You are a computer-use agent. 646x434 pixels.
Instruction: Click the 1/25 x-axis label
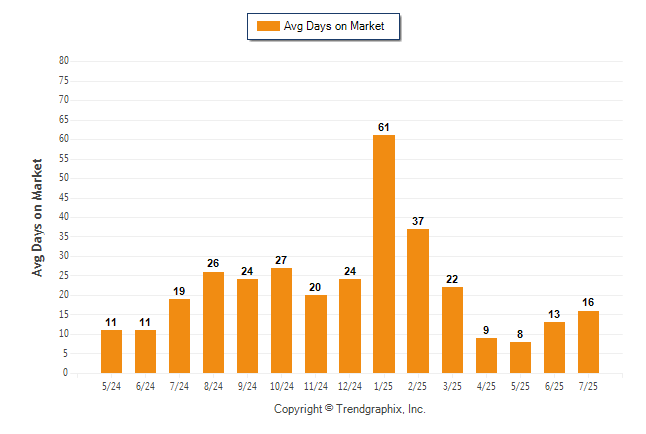tap(384, 386)
